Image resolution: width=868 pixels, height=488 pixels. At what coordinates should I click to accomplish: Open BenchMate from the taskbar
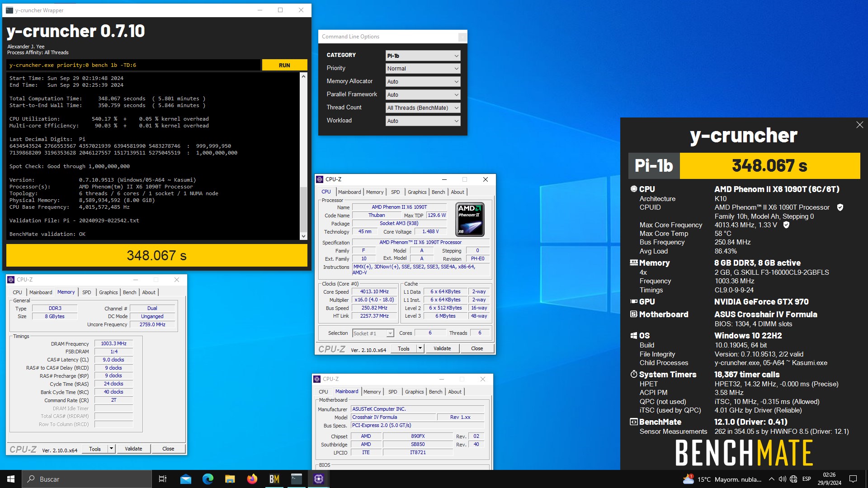pyautogui.click(x=274, y=479)
